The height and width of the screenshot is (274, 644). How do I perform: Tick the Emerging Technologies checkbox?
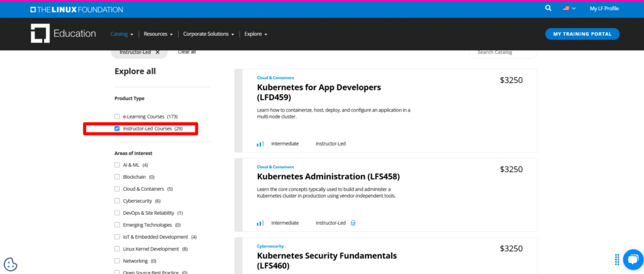pyautogui.click(x=117, y=225)
